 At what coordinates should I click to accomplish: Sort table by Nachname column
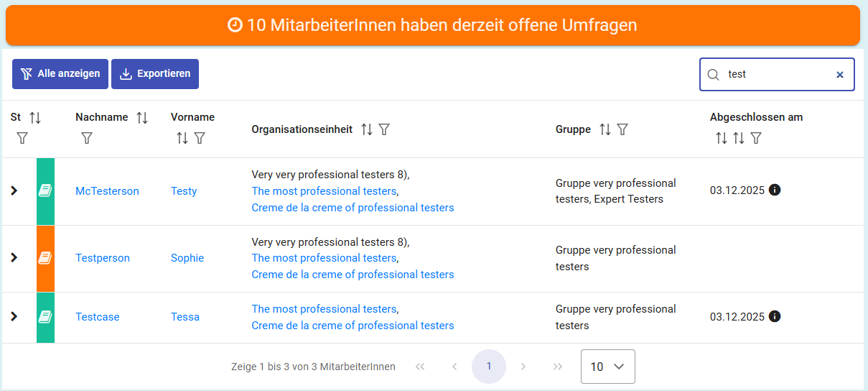point(142,118)
